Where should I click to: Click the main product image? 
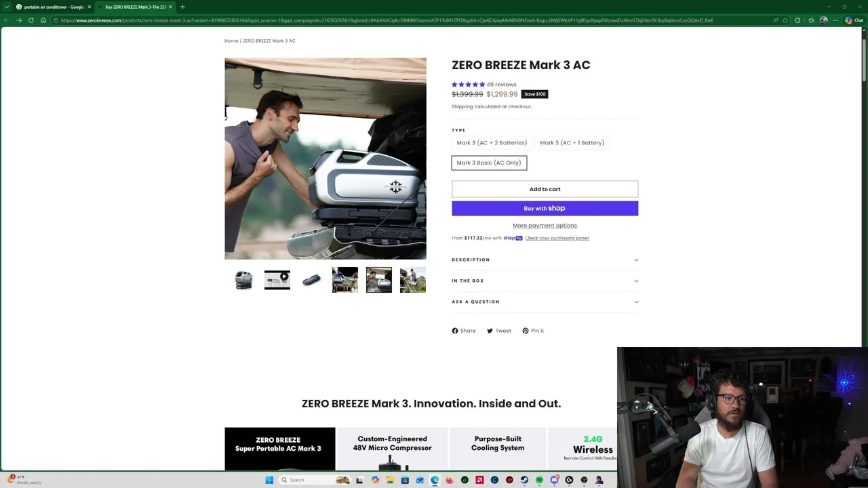point(325,159)
